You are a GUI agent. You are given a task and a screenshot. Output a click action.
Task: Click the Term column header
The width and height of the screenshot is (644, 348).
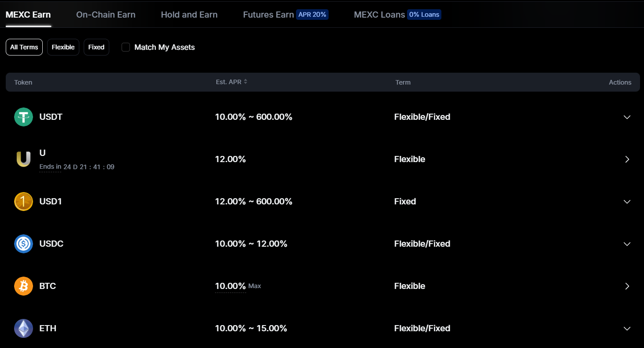403,82
